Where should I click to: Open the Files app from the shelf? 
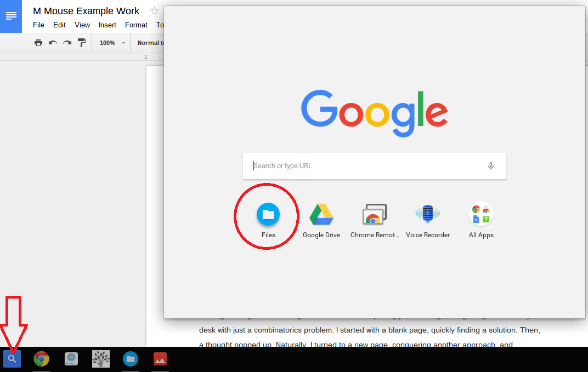[x=131, y=359]
